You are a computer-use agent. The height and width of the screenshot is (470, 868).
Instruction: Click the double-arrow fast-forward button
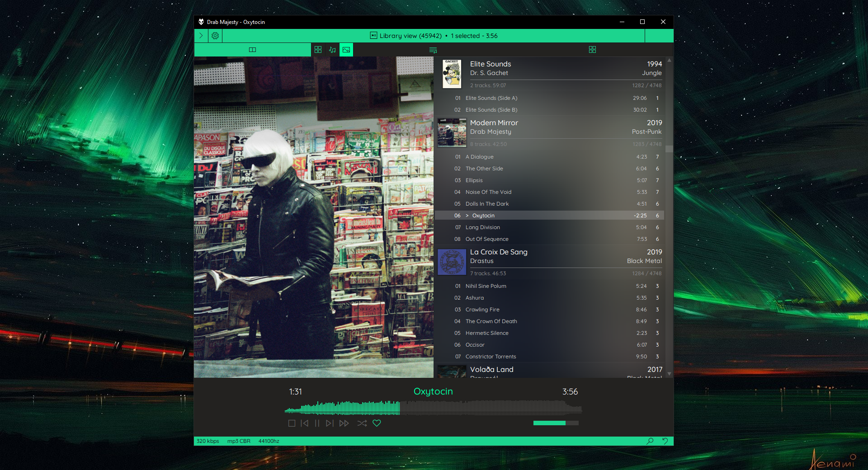(x=344, y=423)
